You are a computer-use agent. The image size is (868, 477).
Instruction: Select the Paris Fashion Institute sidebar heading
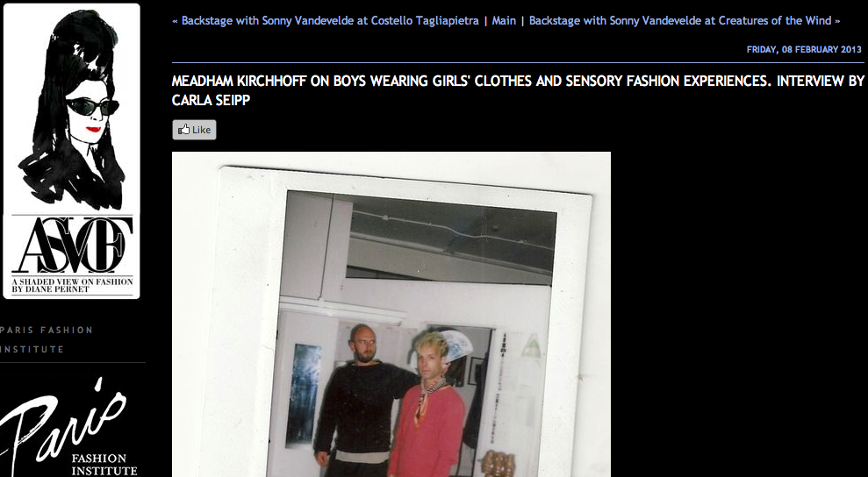click(x=47, y=339)
